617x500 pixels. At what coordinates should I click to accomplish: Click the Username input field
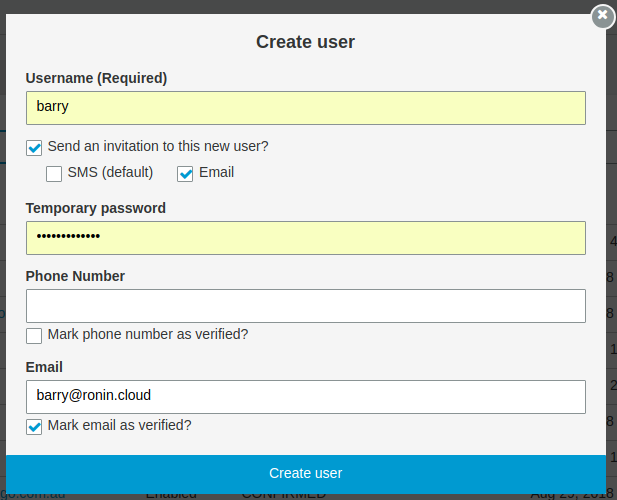point(306,108)
